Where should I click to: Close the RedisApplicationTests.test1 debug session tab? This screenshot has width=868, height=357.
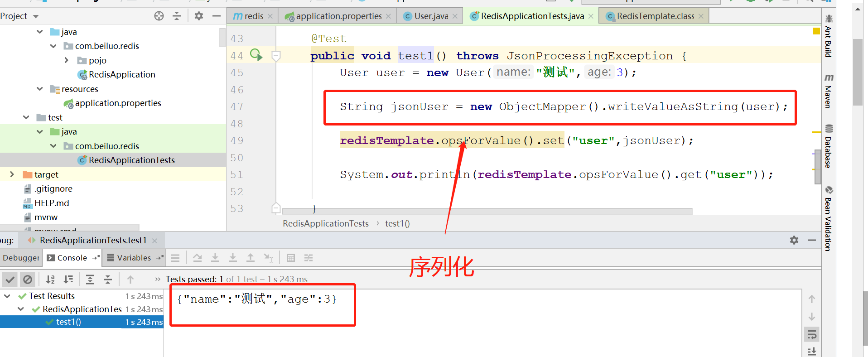point(155,241)
